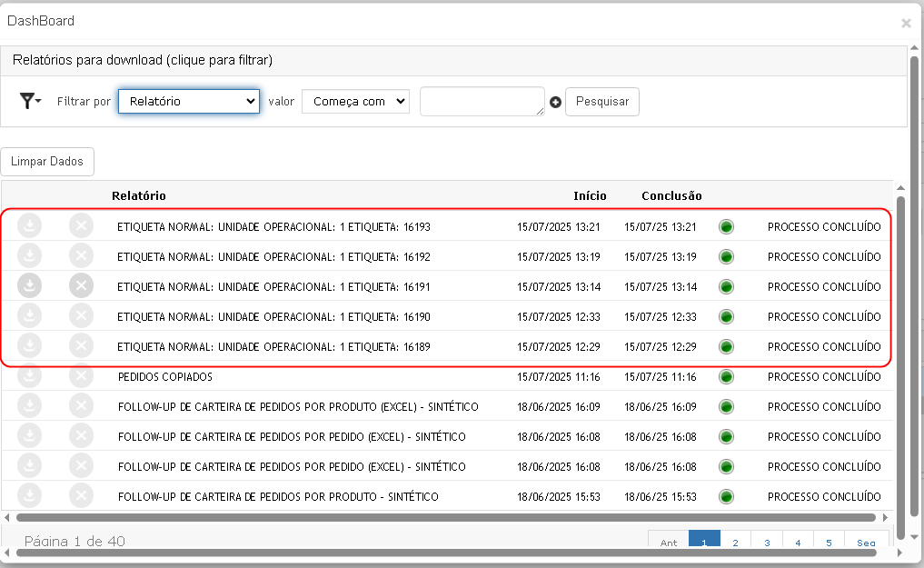Remove the ETIQUETA 16192 report entry

coord(82,256)
